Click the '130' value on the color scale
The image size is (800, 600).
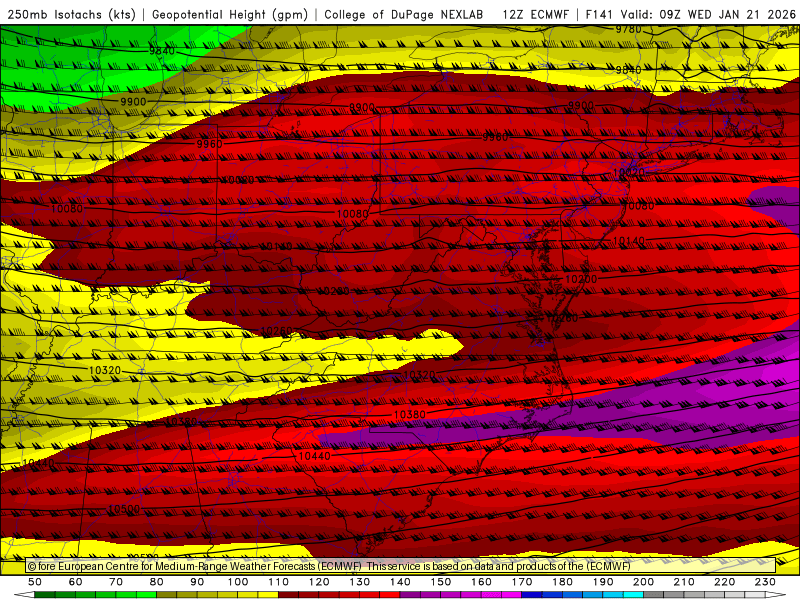360,582
